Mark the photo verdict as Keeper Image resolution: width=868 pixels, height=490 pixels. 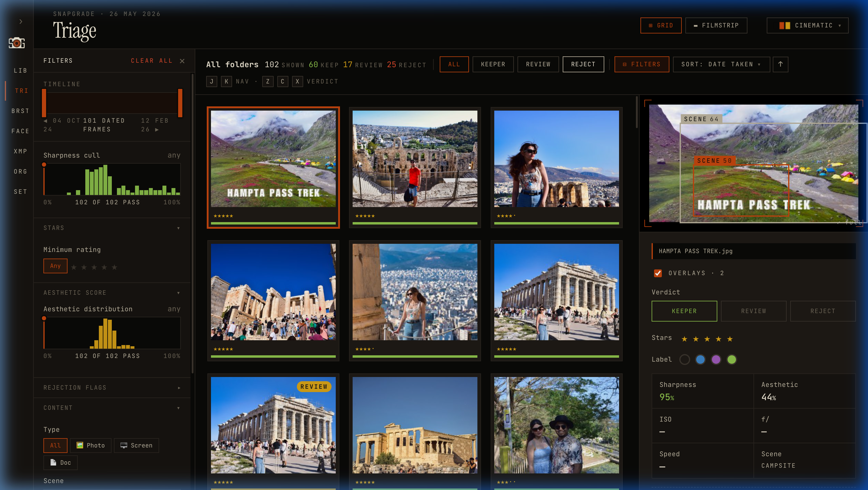(x=684, y=311)
